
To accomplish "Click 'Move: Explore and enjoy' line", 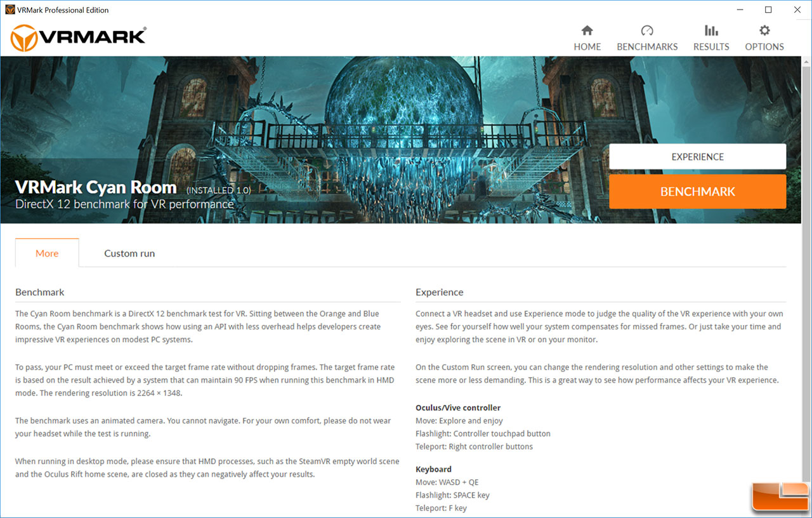I will 459,420.
